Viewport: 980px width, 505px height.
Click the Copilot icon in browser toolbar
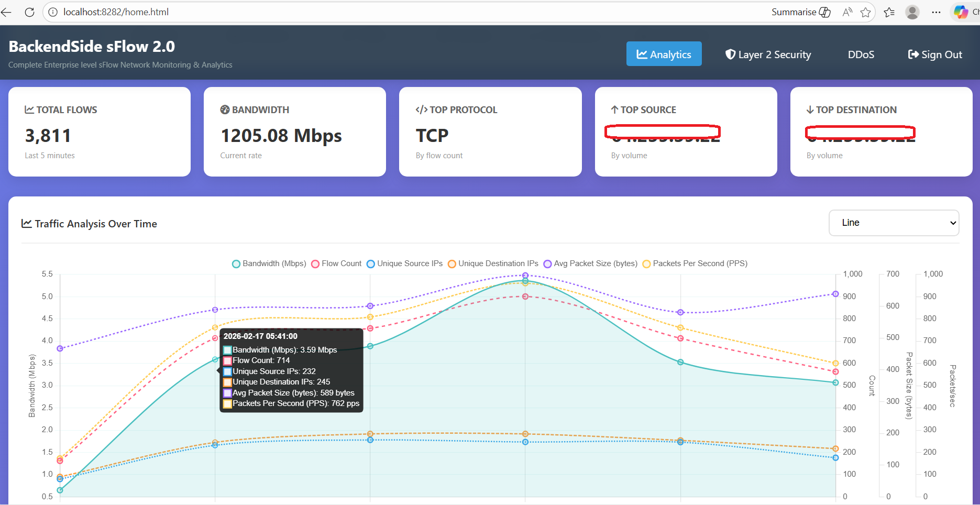click(x=961, y=12)
